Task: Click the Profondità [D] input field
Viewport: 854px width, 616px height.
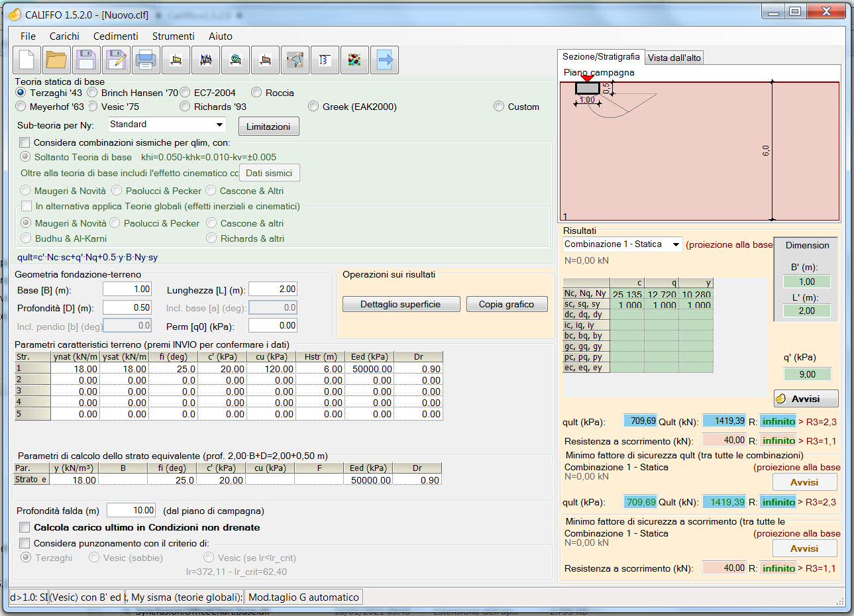Action: (x=127, y=307)
